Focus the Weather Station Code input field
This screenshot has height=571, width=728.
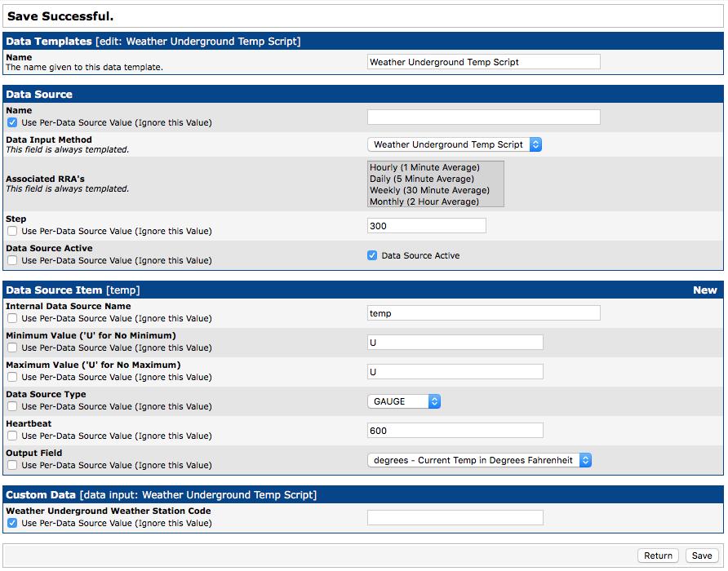point(455,518)
